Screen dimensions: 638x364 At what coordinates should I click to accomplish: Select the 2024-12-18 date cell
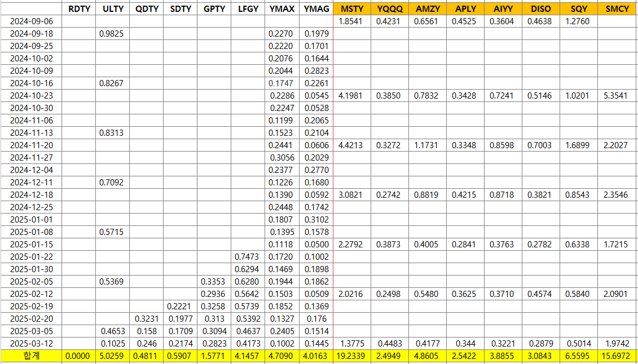[32, 194]
